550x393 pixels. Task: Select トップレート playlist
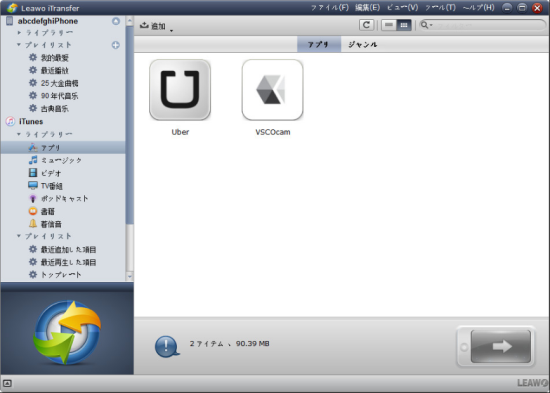pyautogui.click(x=61, y=275)
